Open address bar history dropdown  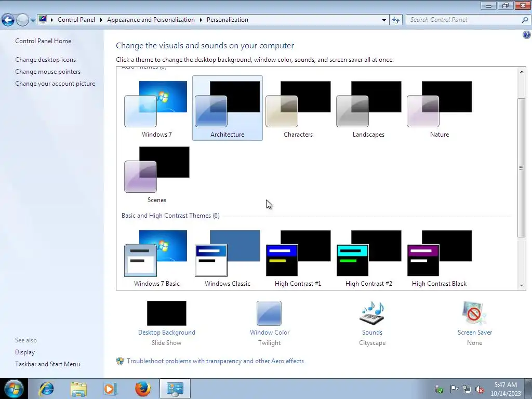384,20
